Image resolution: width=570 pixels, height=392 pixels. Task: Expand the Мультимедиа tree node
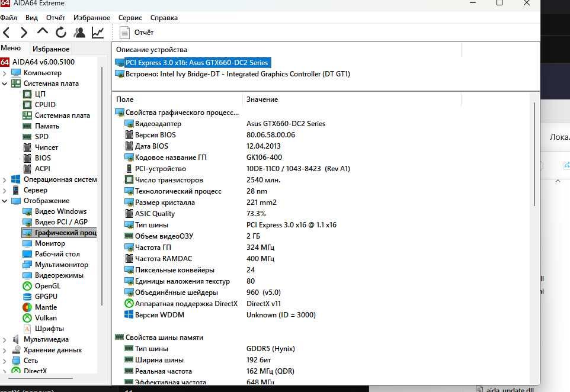pyautogui.click(x=4, y=340)
